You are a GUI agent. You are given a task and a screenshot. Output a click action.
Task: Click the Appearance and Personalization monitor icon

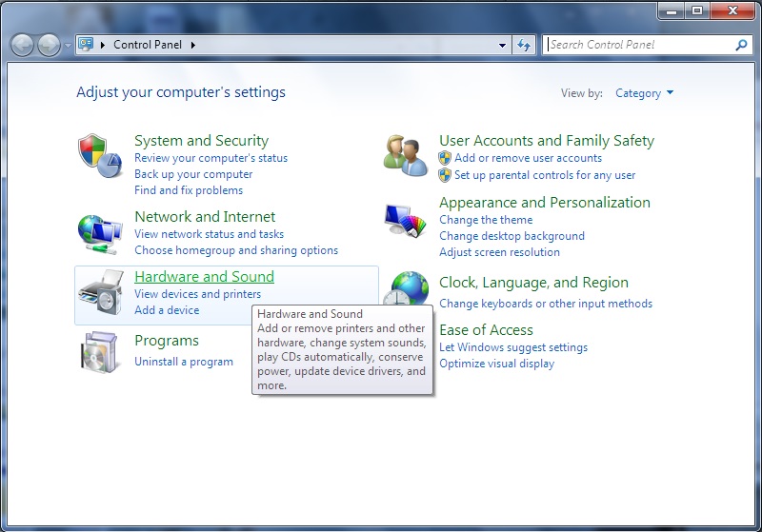[x=405, y=221]
